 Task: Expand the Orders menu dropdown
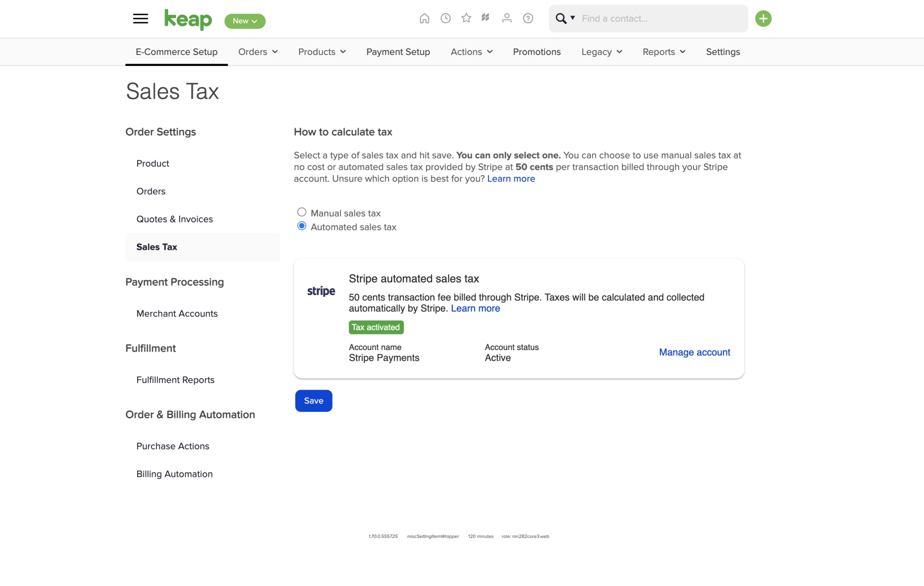[258, 52]
